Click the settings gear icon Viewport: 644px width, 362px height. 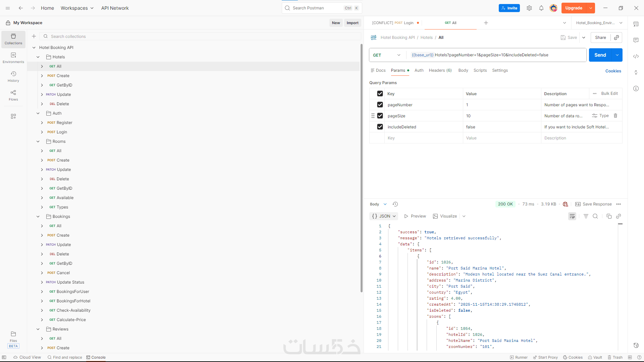tap(529, 8)
